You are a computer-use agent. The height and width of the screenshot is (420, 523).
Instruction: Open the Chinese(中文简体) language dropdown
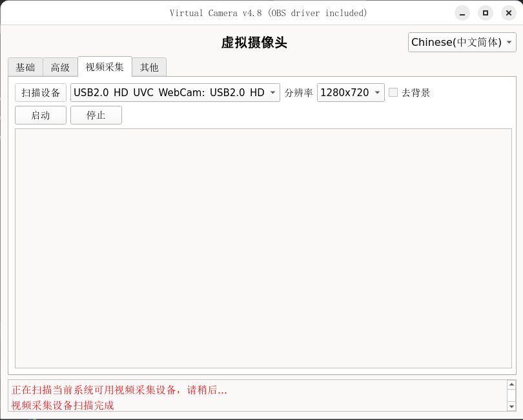point(462,43)
